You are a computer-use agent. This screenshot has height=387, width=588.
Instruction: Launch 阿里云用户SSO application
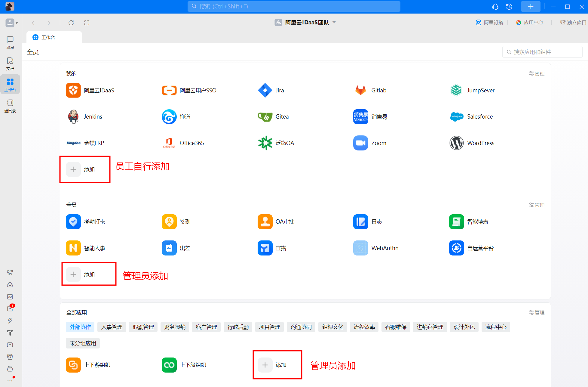(x=189, y=90)
